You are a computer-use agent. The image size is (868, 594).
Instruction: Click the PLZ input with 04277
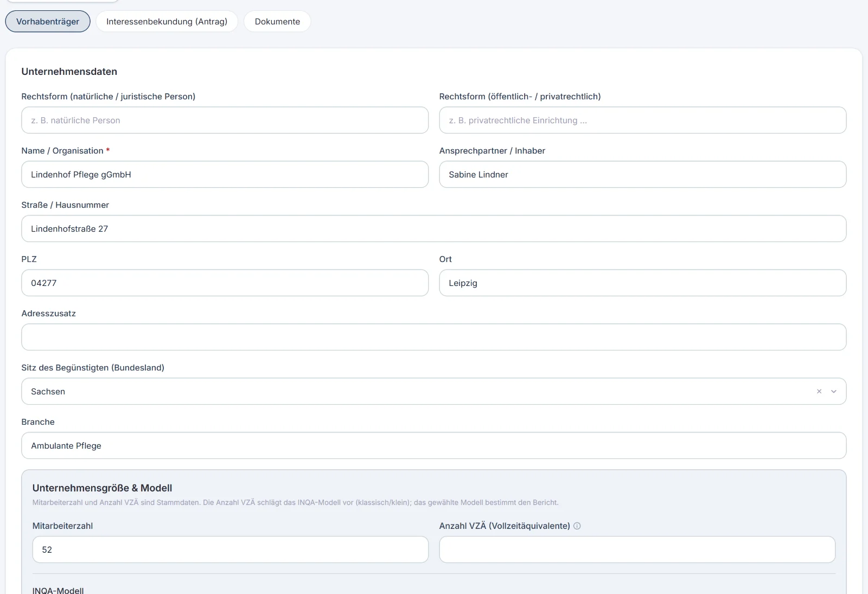click(225, 283)
